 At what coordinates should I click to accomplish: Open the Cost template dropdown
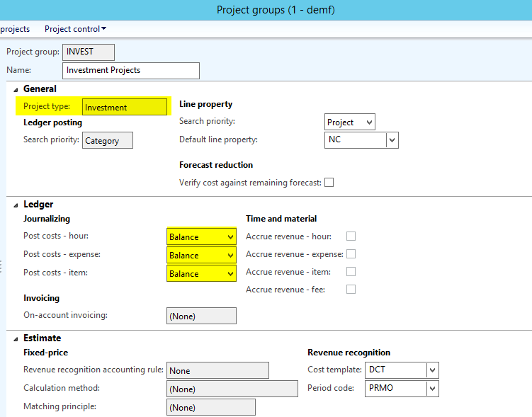coord(432,370)
